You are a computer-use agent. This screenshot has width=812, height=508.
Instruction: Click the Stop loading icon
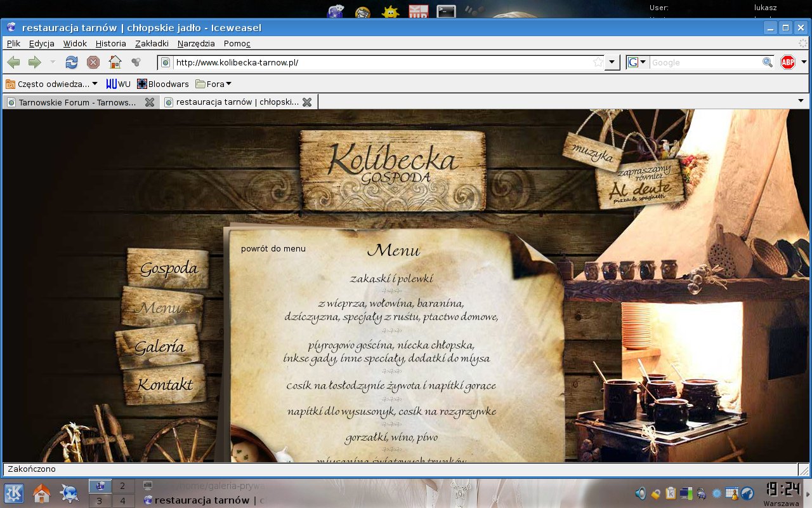coord(93,62)
